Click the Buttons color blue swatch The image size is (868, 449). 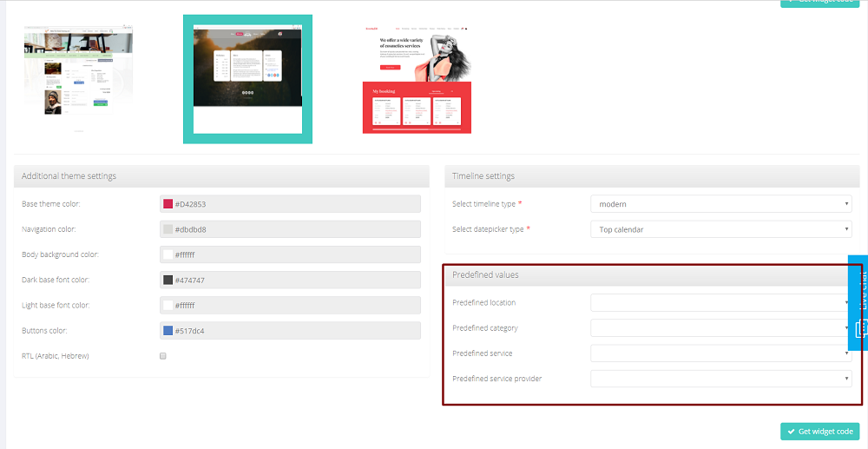coord(168,331)
